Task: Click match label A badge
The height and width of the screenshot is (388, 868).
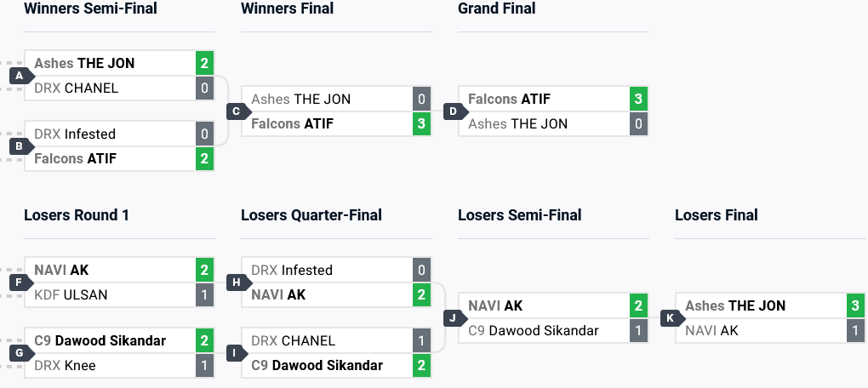Action: pyautogui.click(x=20, y=76)
